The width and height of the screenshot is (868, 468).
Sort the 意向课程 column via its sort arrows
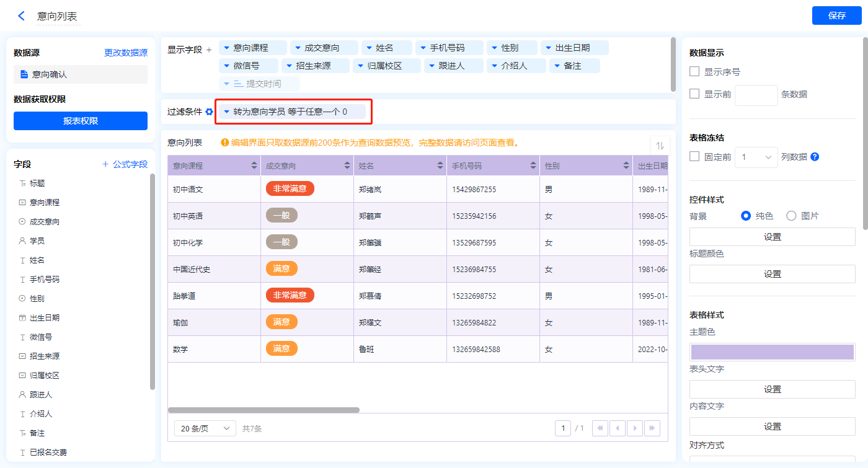point(254,166)
